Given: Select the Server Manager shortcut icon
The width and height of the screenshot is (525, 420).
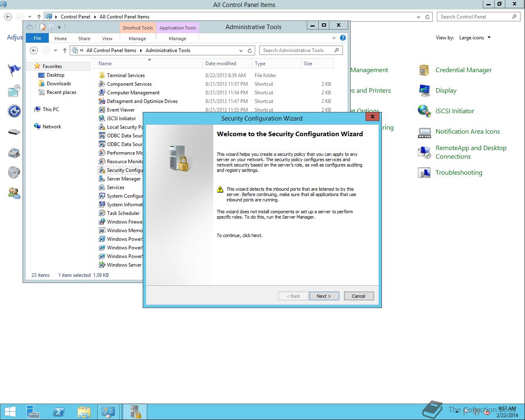Looking at the screenshot, I should (x=102, y=179).
